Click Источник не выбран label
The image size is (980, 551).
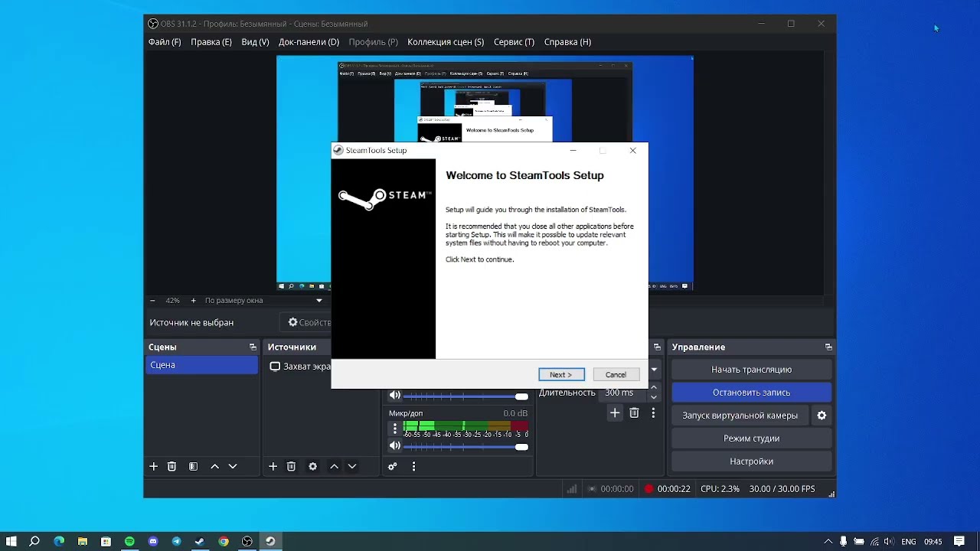pos(191,323)
